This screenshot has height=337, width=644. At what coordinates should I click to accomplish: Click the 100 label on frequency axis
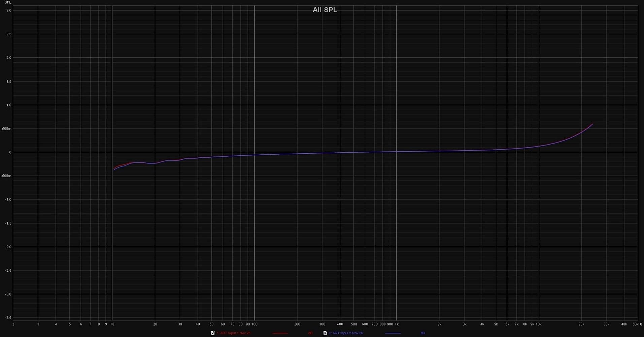[x=255, y=324]
